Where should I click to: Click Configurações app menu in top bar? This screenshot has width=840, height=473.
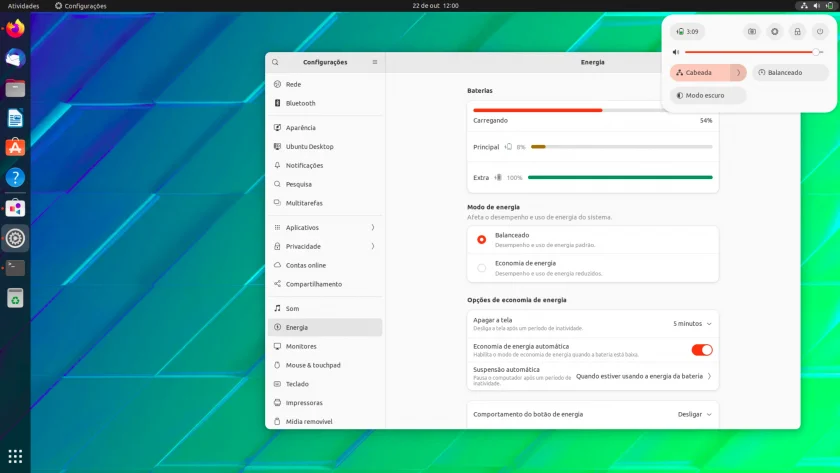coord(81,6)
